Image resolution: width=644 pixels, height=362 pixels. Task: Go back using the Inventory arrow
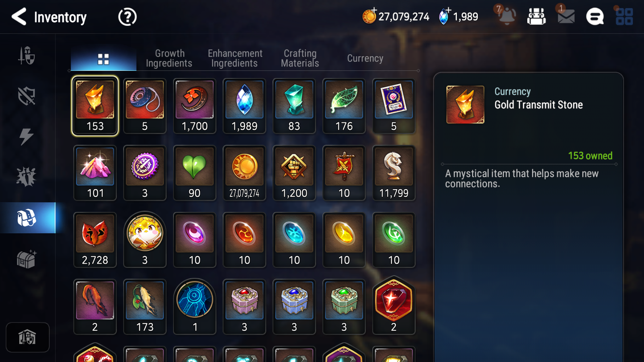[x=19, y=17]
